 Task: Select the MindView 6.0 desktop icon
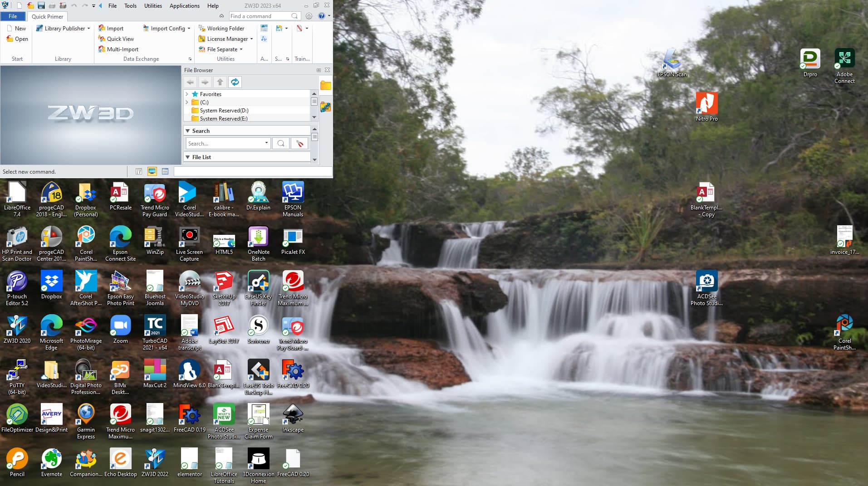click(190, 374)
